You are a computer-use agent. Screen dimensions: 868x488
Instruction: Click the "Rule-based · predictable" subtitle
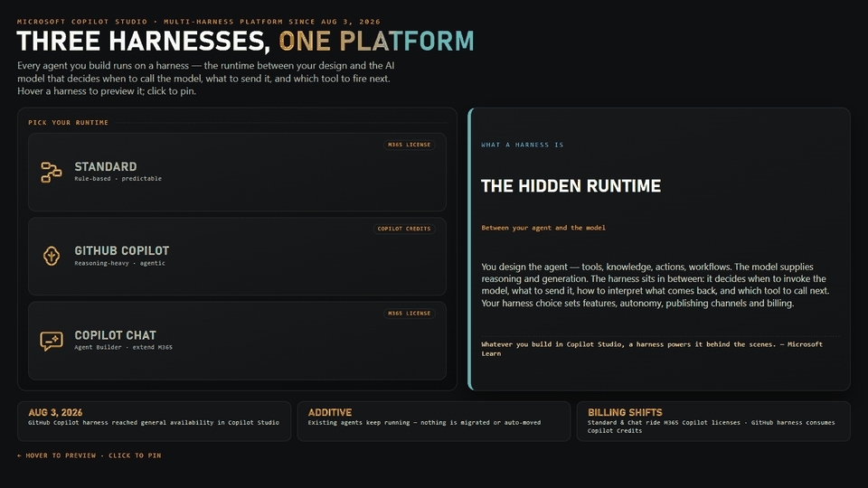click(x=118, y=179)
